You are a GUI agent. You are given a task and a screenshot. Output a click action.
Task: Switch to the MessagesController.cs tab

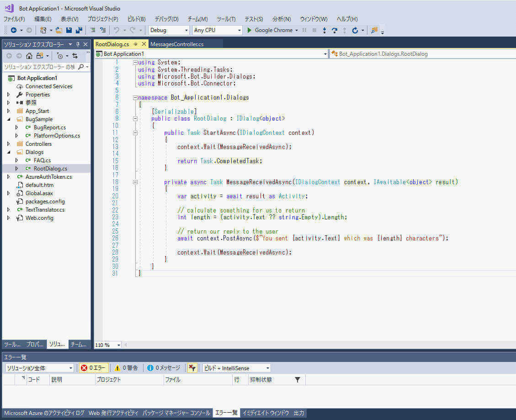(177, 44)
